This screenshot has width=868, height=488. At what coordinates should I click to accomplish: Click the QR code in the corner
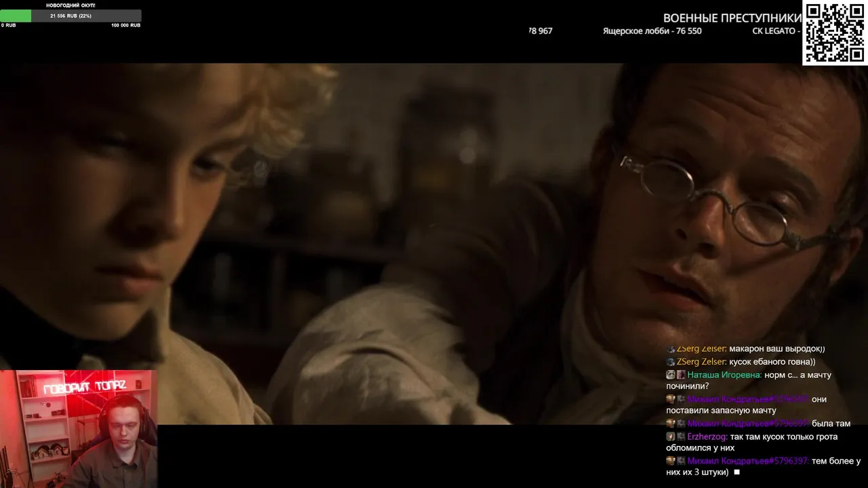pyautogui.click(x=835, y=33)
